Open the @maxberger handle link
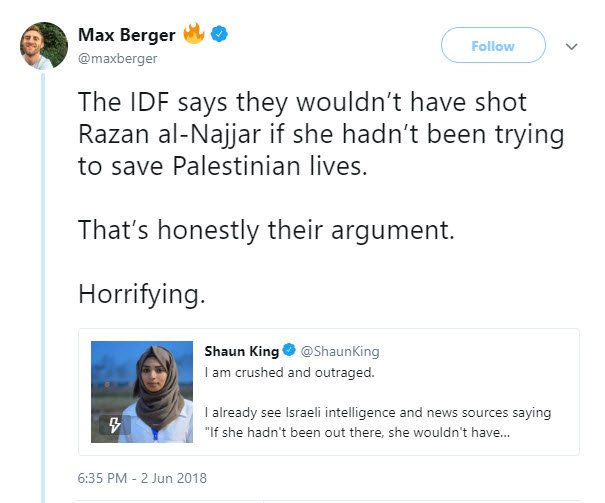This screenshot has height=503, width=605. (x=118, y=59)
